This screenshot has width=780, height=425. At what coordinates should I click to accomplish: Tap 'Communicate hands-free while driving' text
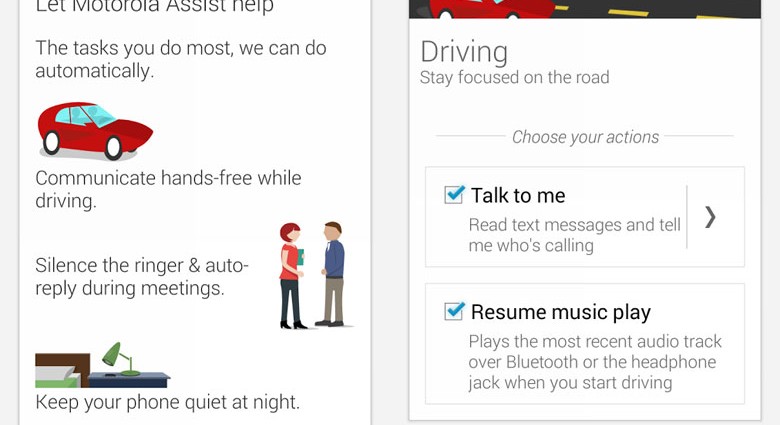(x=168, y=190)
